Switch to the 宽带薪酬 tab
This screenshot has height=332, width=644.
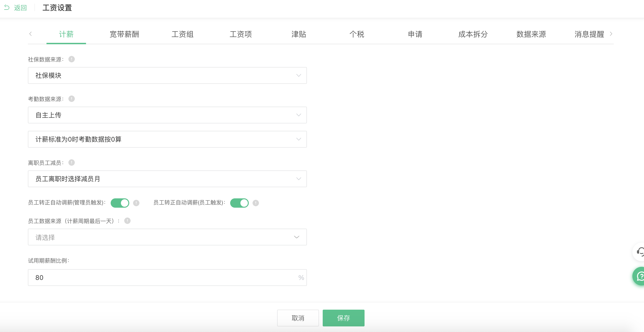[x=124, y=34]
